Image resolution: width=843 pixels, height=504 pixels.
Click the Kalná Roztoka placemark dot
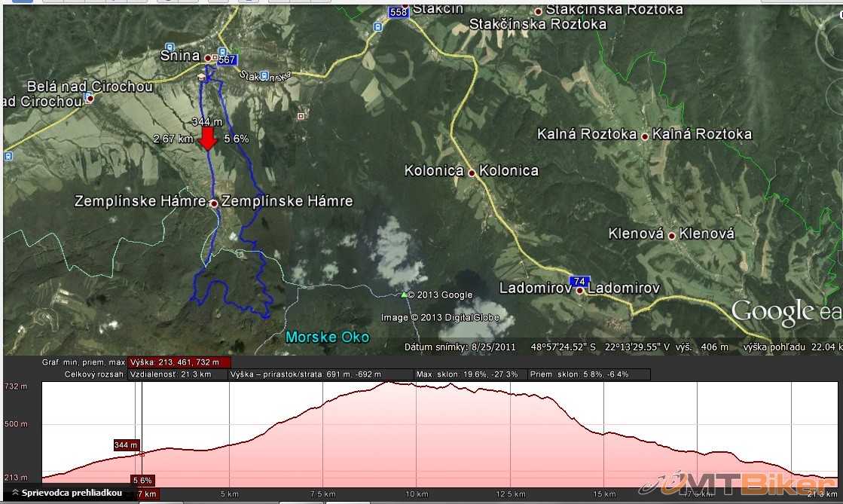coord(645,136)
